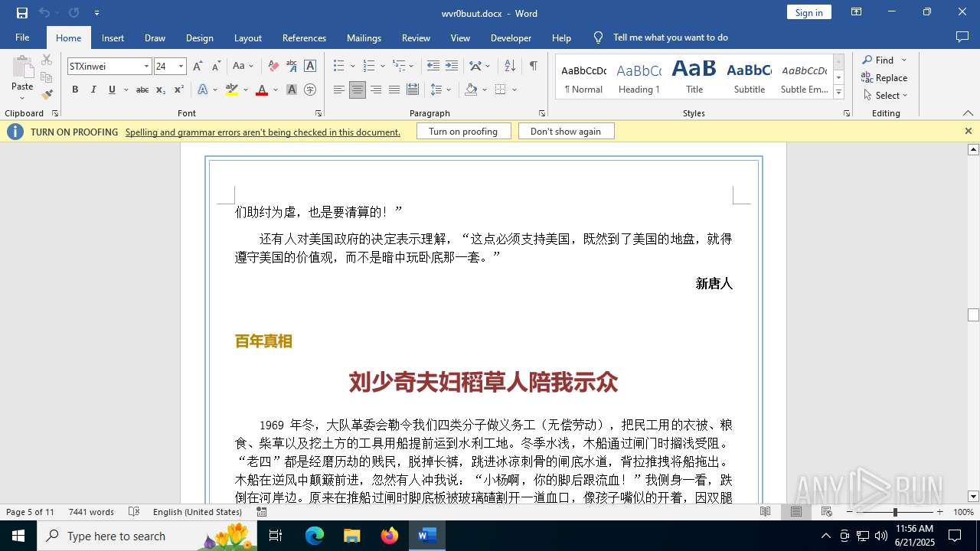Toggle align left

click(x=338, y=90)
